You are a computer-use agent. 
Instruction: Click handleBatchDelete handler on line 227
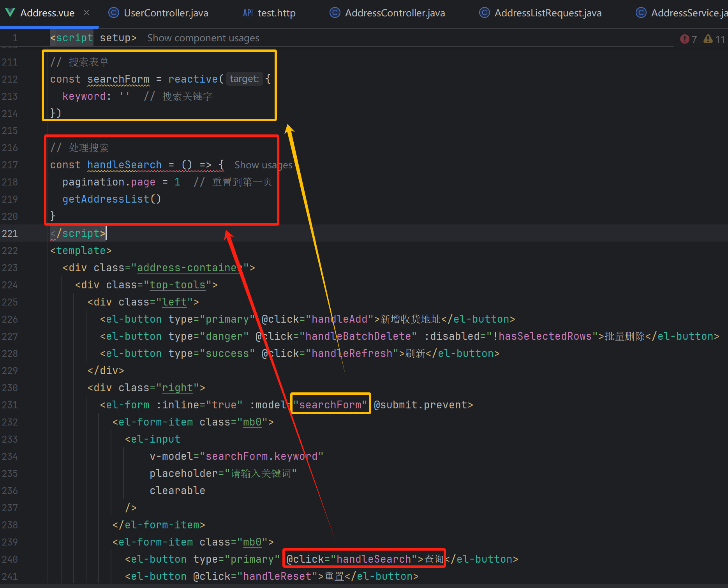[x=358, y=336]
